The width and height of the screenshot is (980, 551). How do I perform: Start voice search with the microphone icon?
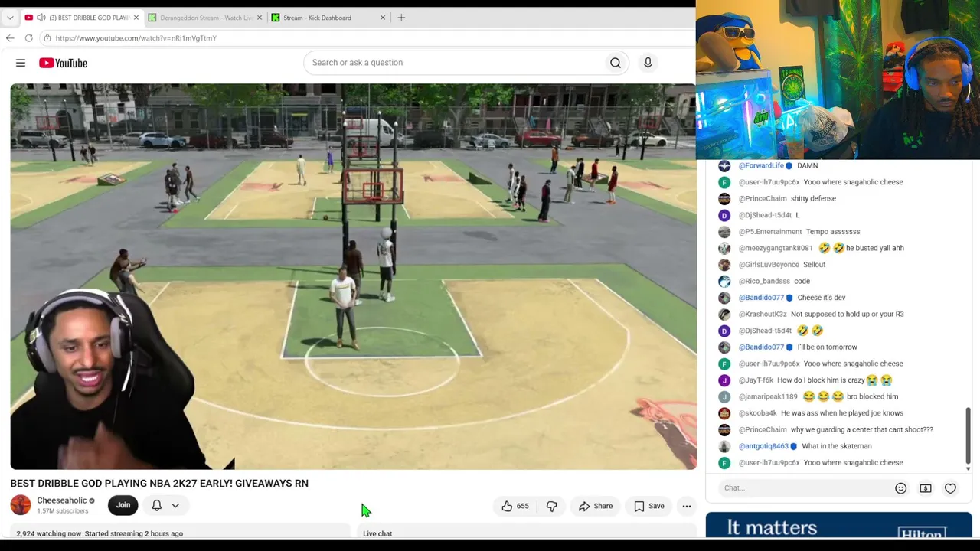coord(648,63)
